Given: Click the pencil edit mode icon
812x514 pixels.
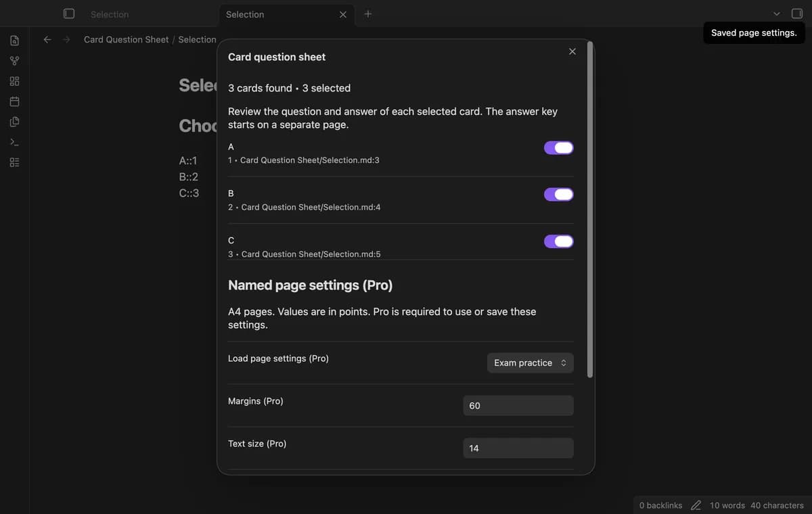Looking at the screenshot, I should pos(696,505).
